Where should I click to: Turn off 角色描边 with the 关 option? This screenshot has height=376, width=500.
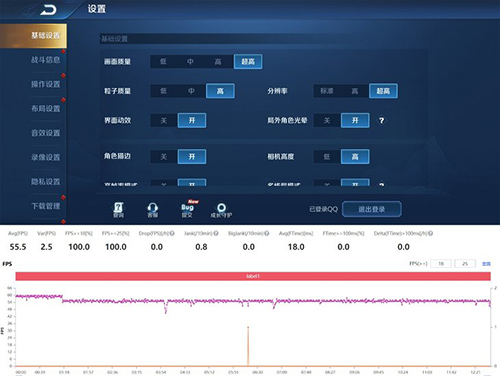coord(164,157)
